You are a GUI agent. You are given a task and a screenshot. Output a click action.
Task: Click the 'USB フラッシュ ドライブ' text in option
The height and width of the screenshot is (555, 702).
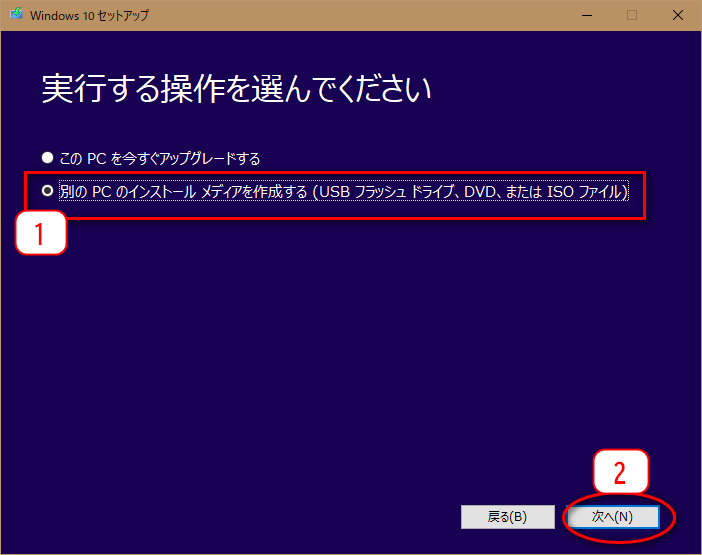click(x=389, y=190)
